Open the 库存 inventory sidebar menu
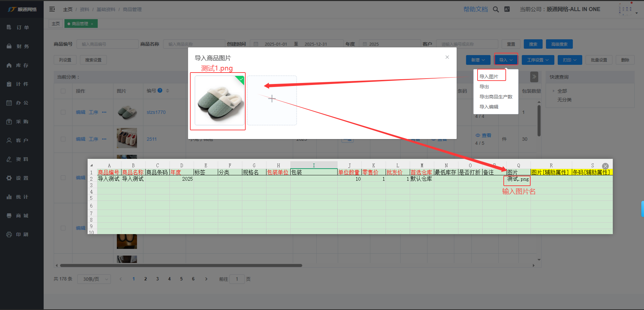644x310 pixels. [22, 65]
